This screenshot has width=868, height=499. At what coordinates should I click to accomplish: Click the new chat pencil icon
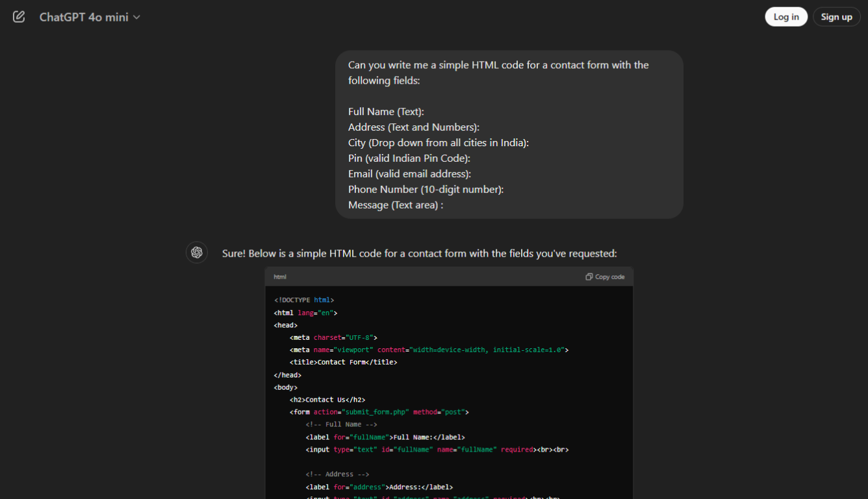[19, 17]
